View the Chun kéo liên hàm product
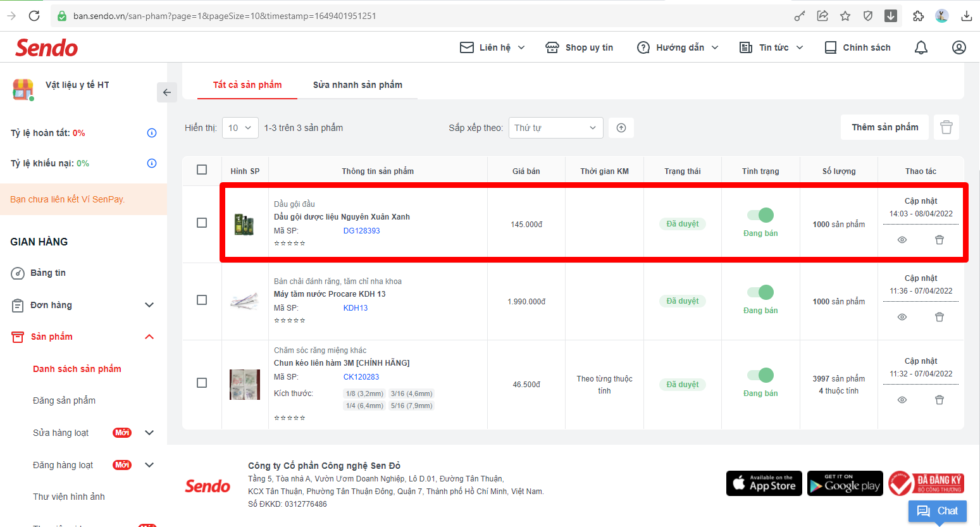Image resolution: width=980 pixels, height=527 pixels. [902, 400]
